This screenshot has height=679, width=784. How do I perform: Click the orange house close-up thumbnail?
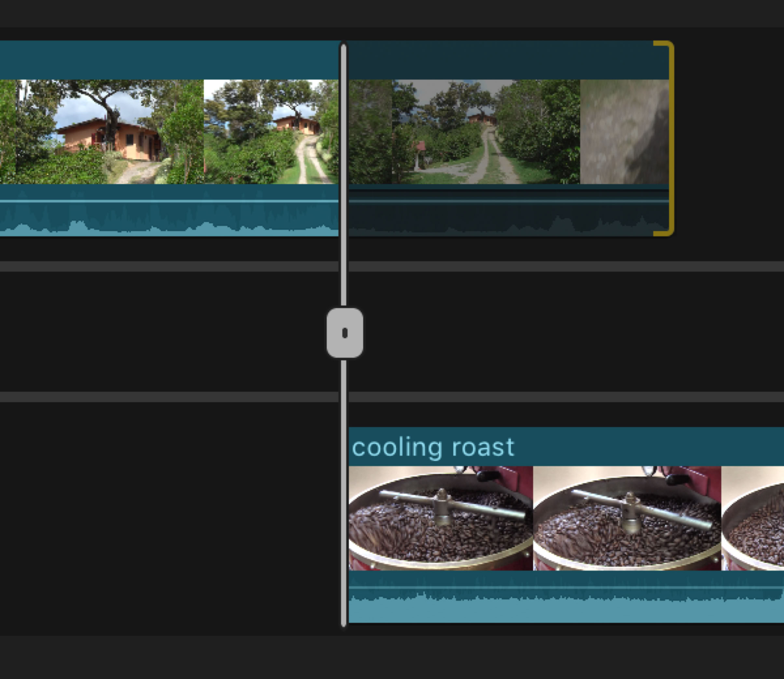pyautogui.click(x=110, y=132)
